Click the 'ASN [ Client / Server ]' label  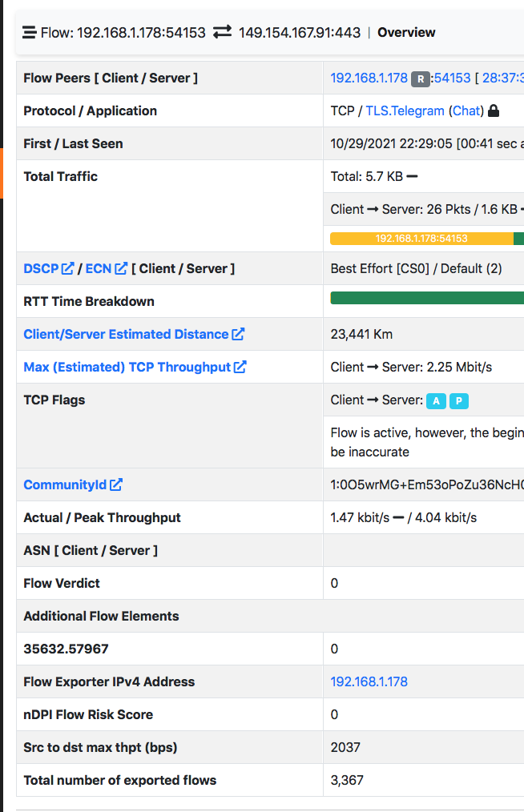(91, 550)
